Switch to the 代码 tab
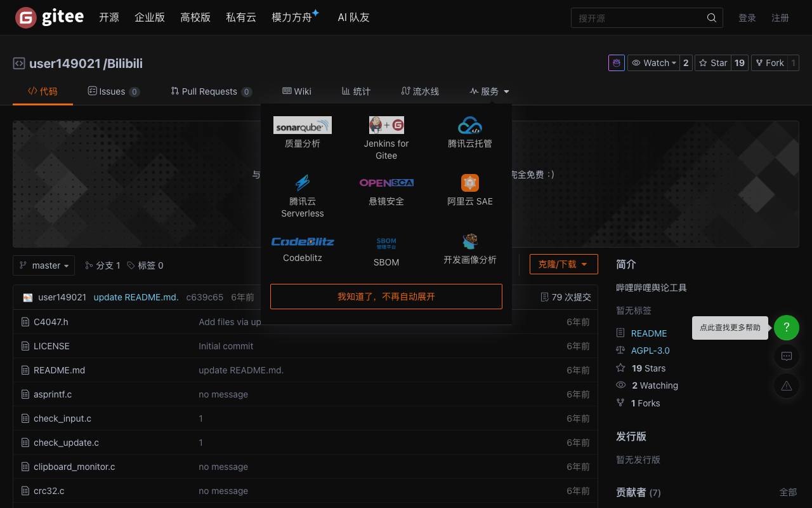The width and height of the screenshot is (812, 508). pos(43,91)
